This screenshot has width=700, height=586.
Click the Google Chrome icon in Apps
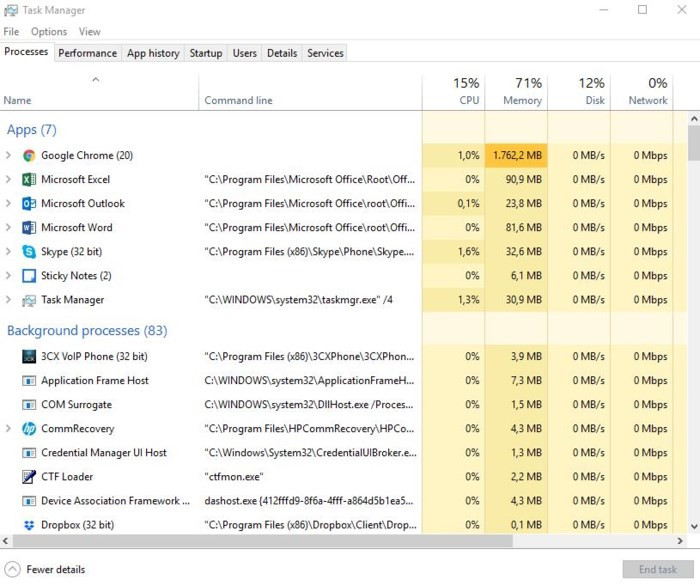click(x=29, y=156)
